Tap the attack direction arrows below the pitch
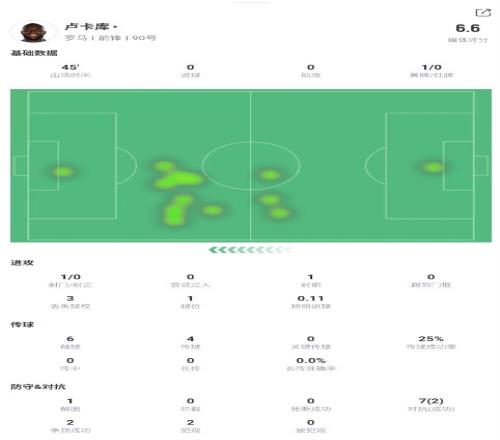Screen dimensions: 500x440 tap(250, 250)
